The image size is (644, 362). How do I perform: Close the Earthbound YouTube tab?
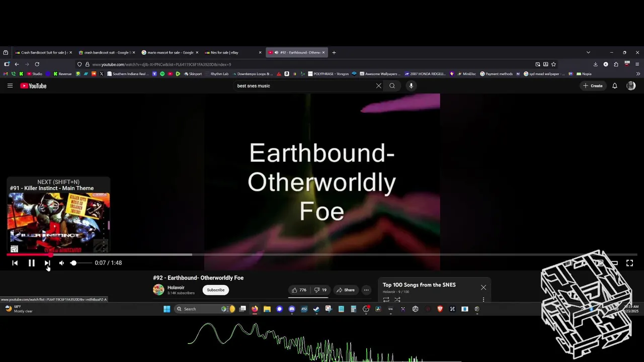324,52
